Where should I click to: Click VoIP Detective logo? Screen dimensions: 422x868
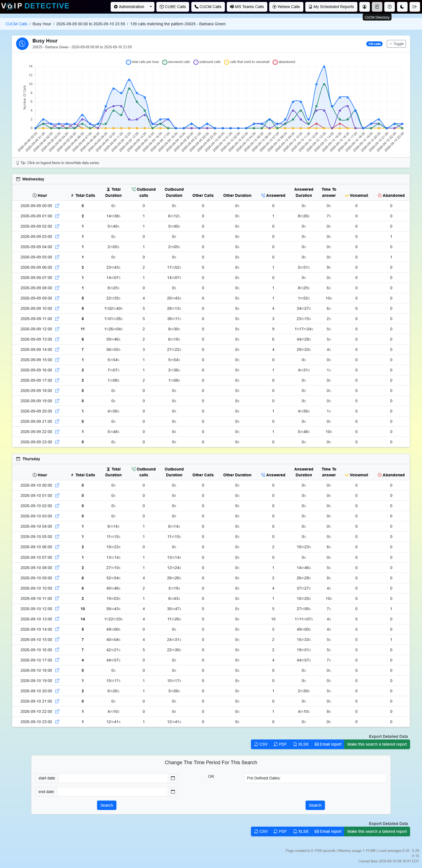point(35,6)
